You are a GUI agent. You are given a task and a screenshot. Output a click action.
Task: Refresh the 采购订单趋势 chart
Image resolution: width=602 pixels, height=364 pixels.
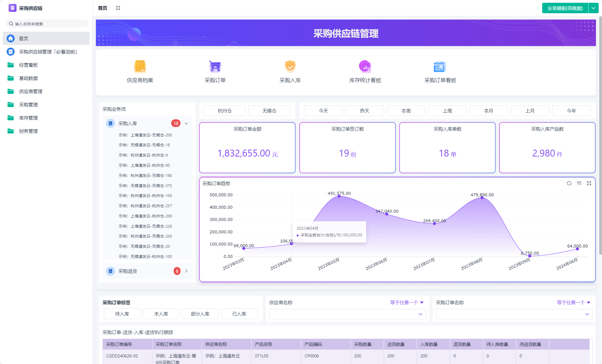click(569, 183)
